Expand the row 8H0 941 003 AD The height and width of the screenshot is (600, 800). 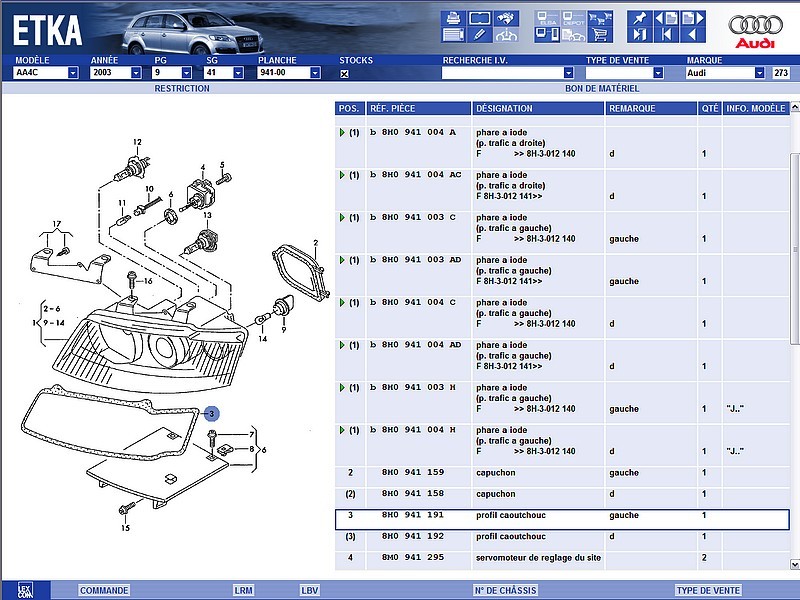pos(342,260)
